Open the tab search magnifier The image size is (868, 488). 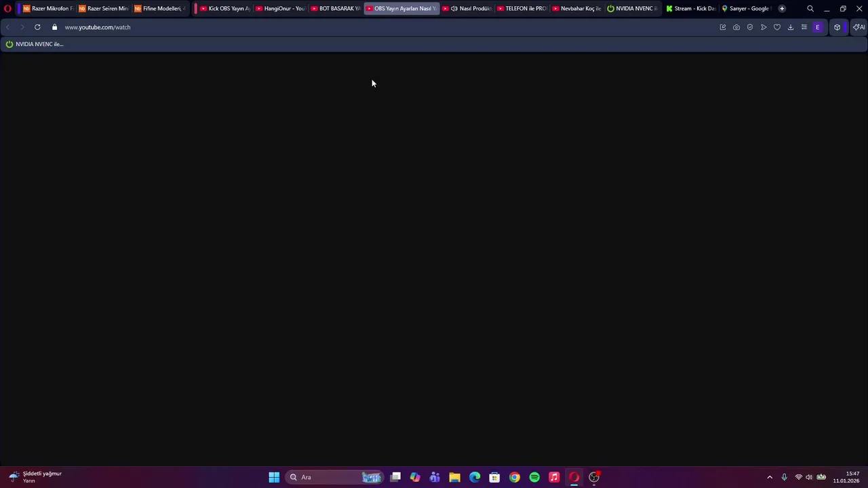click(810, 9)
